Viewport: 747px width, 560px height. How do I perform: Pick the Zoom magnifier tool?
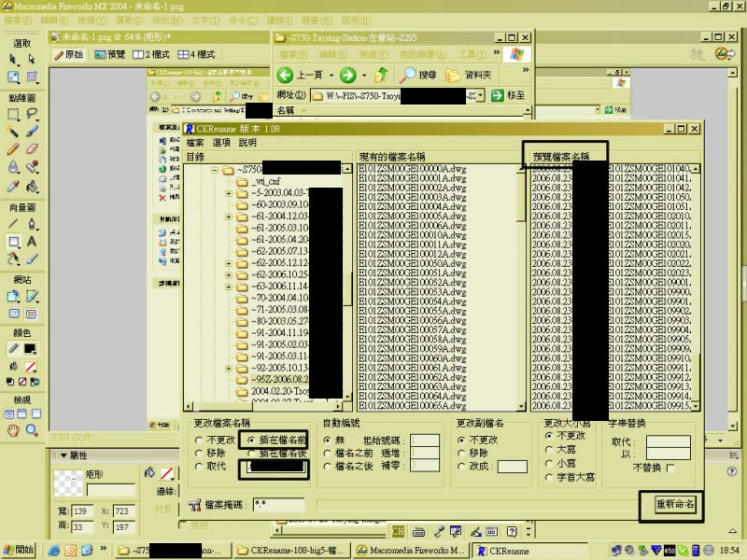tap(32, 430)
